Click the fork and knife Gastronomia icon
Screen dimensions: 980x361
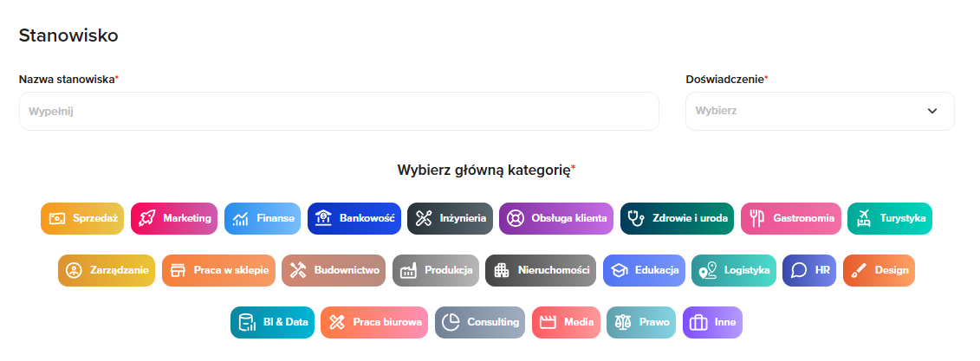point(756,218)
